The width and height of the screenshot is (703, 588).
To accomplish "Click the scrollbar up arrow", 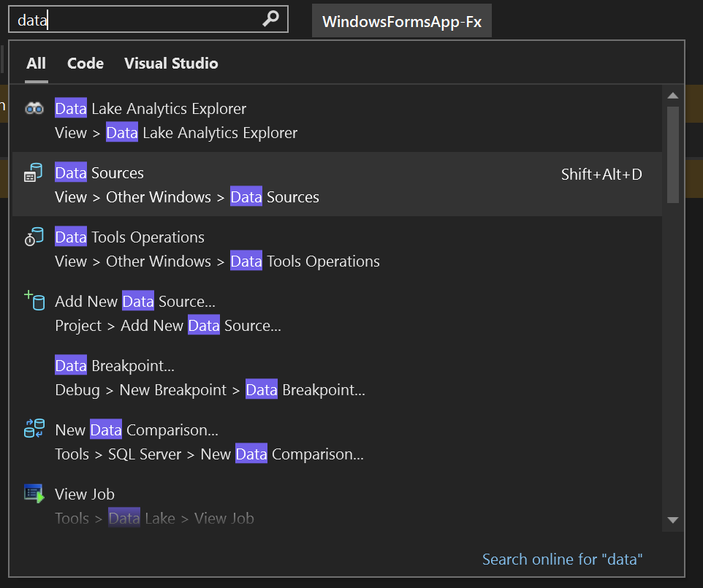I will click(673, 96).
